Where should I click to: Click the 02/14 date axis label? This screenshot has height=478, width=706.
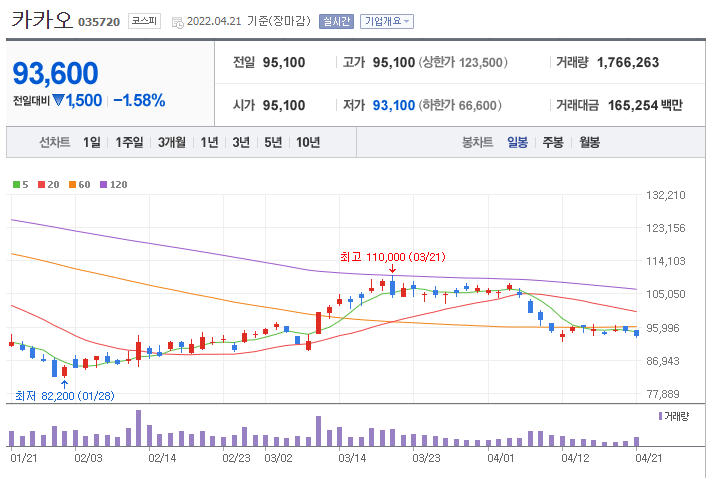162,458
